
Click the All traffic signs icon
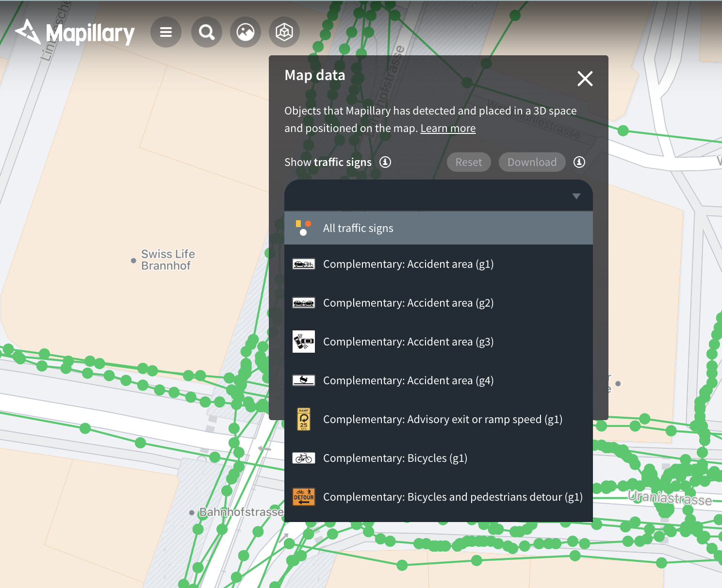click(x=303, y=228)
